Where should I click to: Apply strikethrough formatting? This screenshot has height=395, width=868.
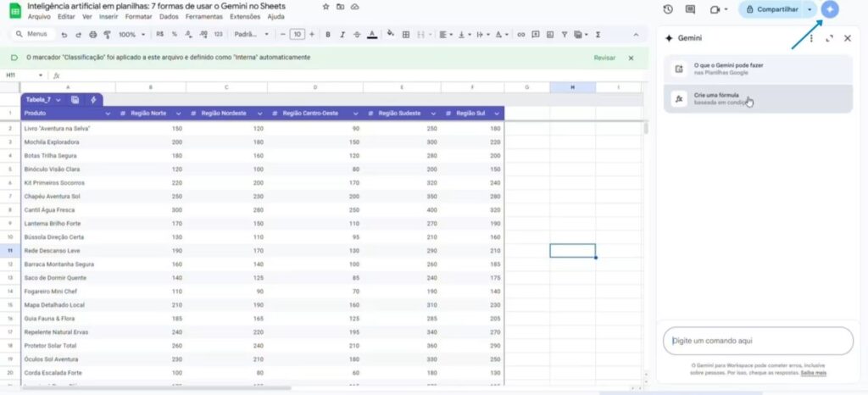[x=357, y=34]
